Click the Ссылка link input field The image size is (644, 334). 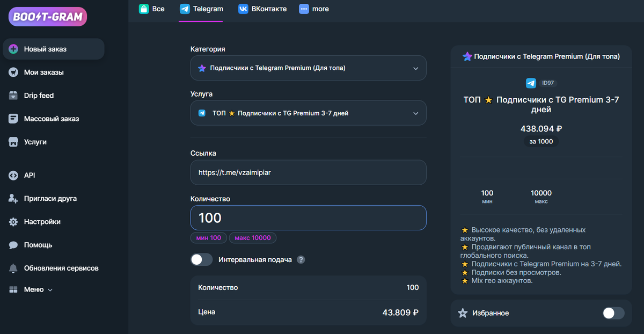pyautogui.click(x=309, y=172)
